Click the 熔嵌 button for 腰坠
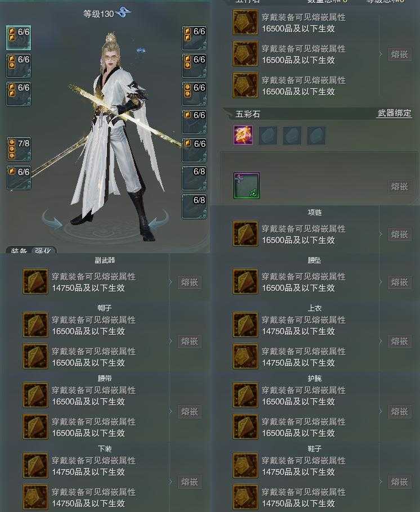Screen dimensions: 420x512 point(399,282)
